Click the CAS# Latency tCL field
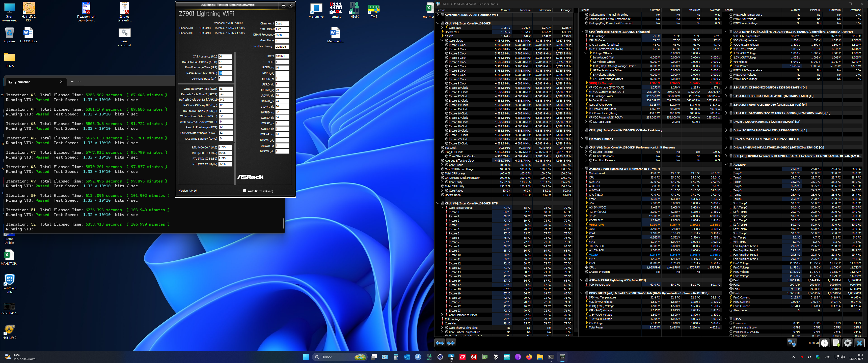Viewport: 868px width, 363px height. tap(225, 56)
